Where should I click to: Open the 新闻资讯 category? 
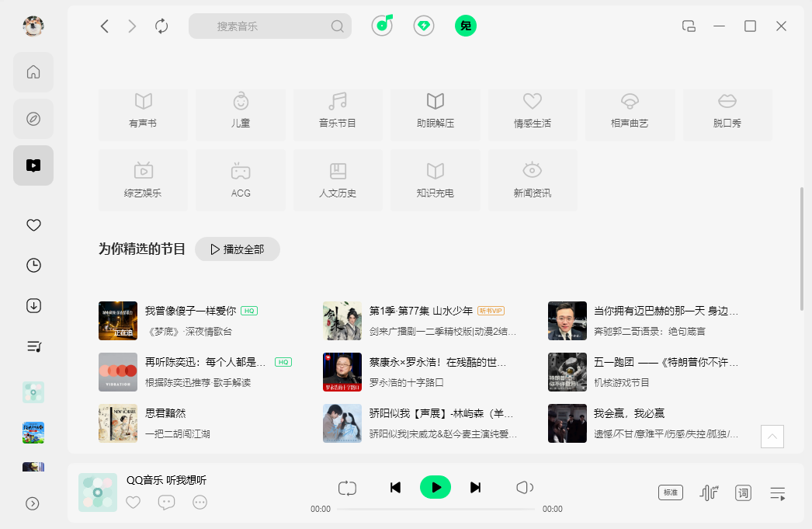(533, 179)
